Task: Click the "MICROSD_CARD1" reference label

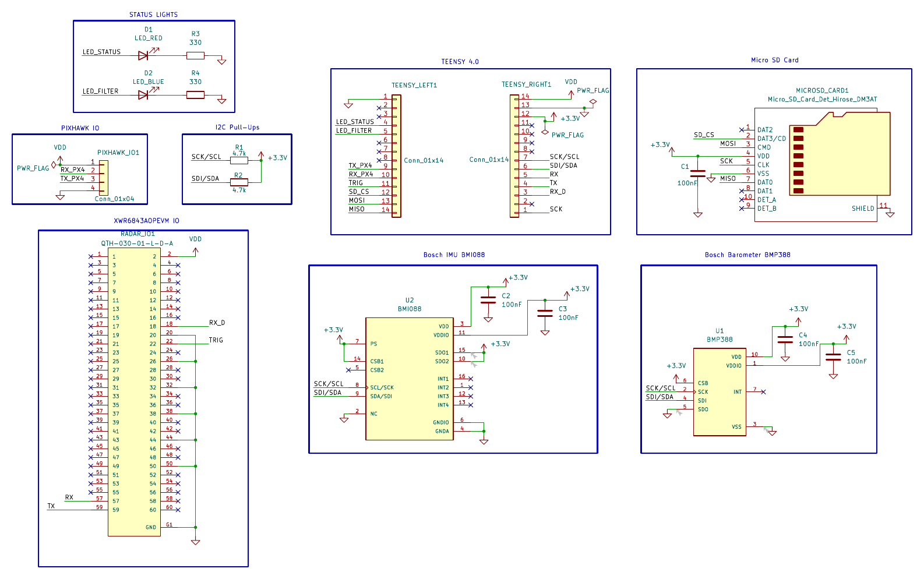Action: (822, 91)
